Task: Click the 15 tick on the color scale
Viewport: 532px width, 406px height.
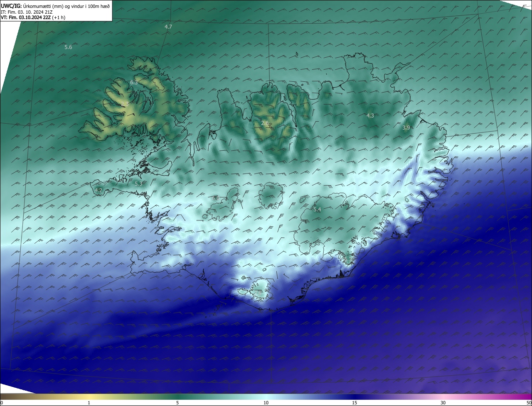Action: [355, 403]
